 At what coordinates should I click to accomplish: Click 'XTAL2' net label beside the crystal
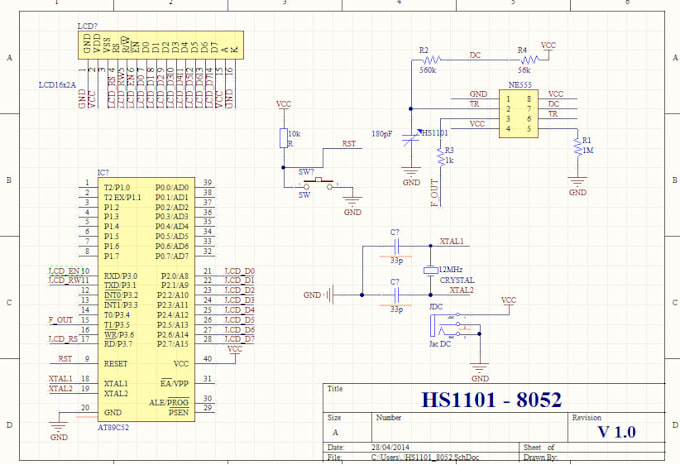[461, 290]
